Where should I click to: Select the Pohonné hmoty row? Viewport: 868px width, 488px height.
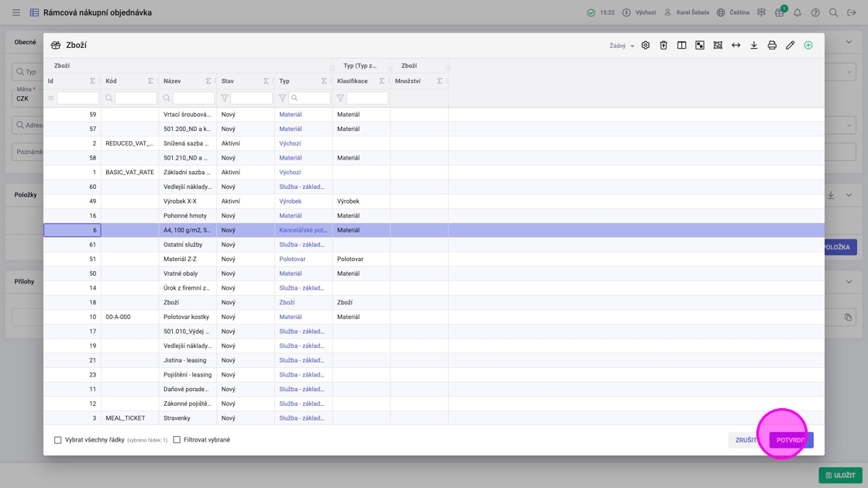(186, 215)
